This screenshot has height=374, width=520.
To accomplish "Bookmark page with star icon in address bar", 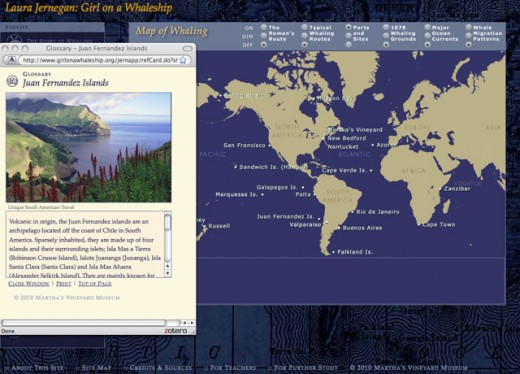I will [183, 60].
